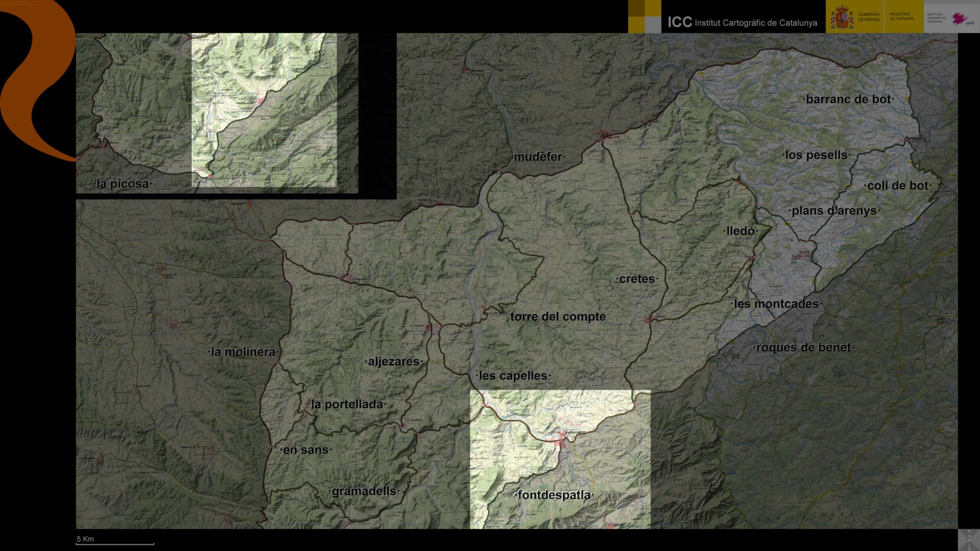Image resolution: width=980 pixels, height=551 pixels.
Task: Click the highlighted tile in inset map
Action: pyautogui.click(x=264, y=110)
